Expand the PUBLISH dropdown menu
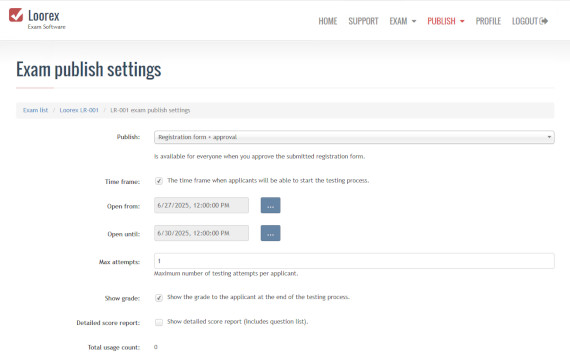Image resolution: width=570 pixels, height=360 pixels. pyautogui.click(x=446, y=21)
